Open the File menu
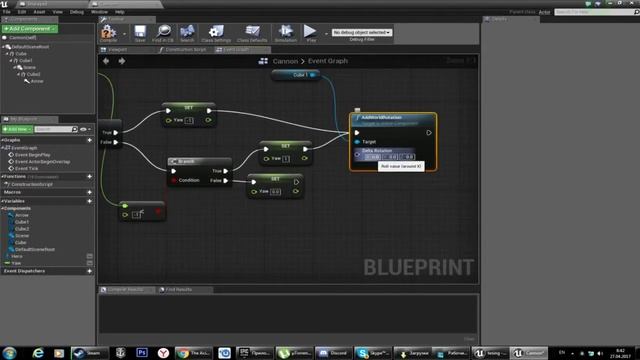This screenshot has width=640, height=360. coord(7,12)
